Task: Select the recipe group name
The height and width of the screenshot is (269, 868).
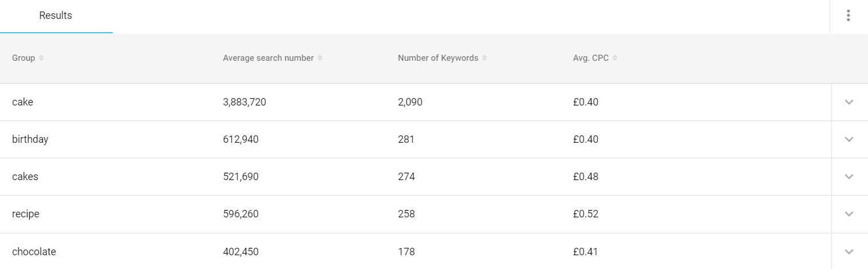Action: [x=25, y=214]
